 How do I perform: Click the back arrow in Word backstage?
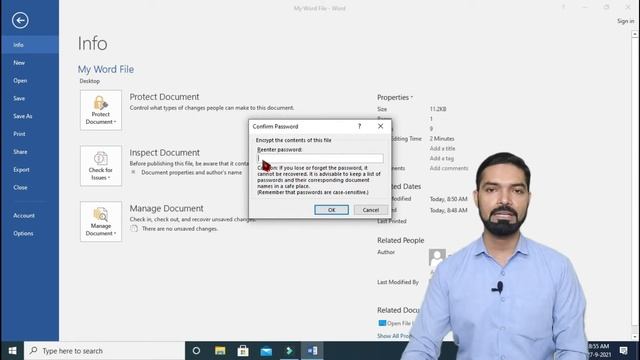point(20,20)
